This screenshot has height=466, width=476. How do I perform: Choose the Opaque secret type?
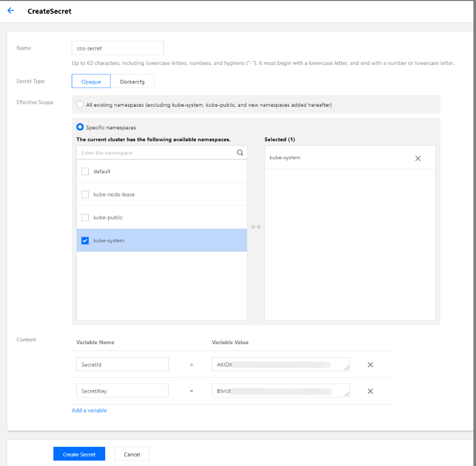click(91, 81)
